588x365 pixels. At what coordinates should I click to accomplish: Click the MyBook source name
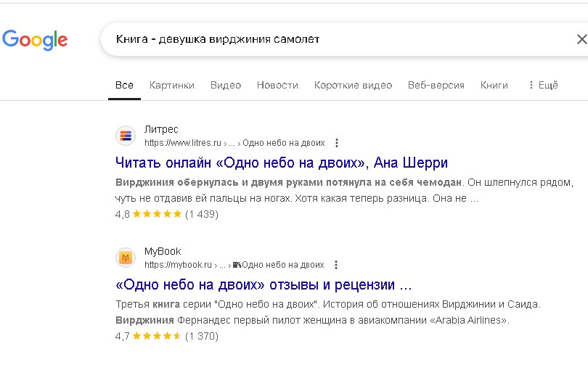[163, 251]
